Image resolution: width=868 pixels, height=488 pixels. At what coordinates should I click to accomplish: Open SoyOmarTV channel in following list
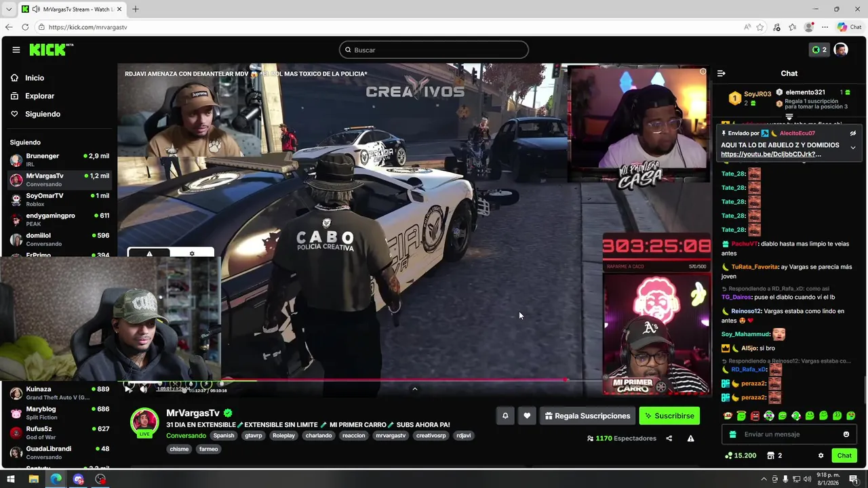[59, 199]
